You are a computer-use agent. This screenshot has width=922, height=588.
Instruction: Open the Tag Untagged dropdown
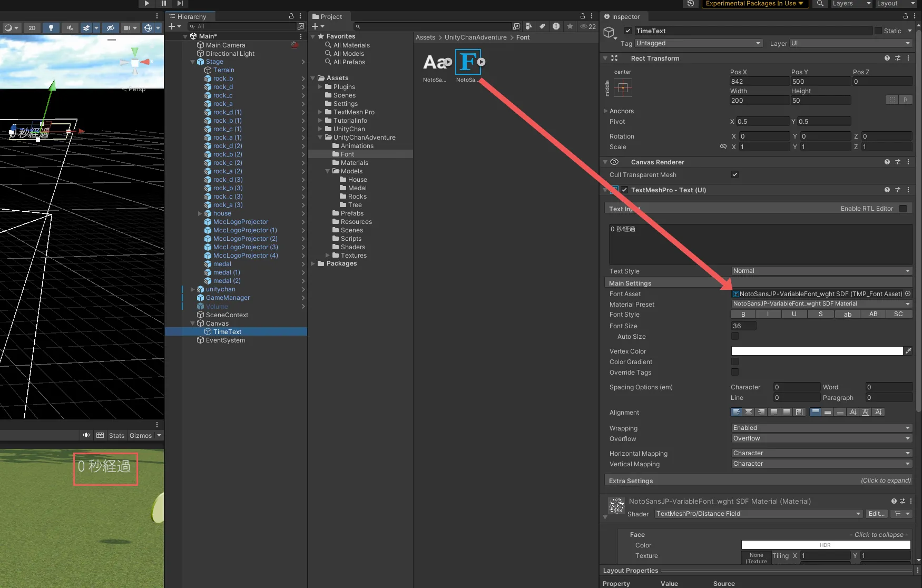tap(699, 44)
